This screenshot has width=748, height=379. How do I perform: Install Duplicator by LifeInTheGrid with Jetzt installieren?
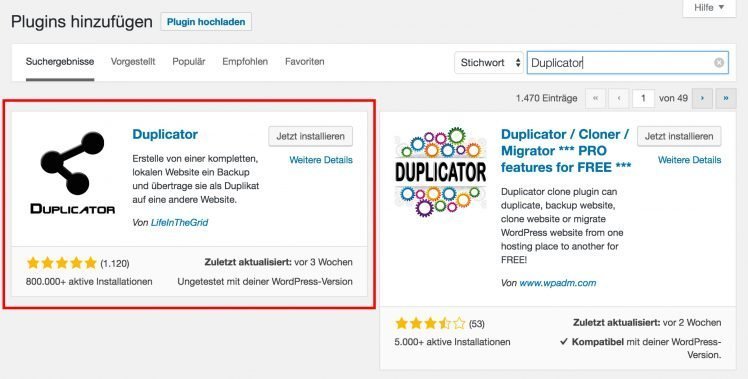pos(311,136)
